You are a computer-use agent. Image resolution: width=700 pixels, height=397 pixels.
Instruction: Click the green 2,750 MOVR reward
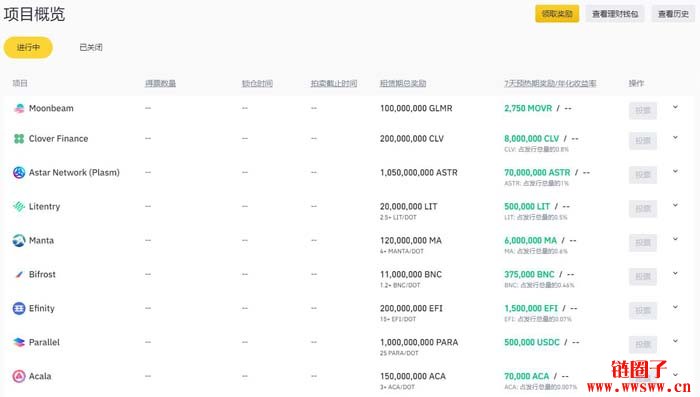tap(528, 109)
